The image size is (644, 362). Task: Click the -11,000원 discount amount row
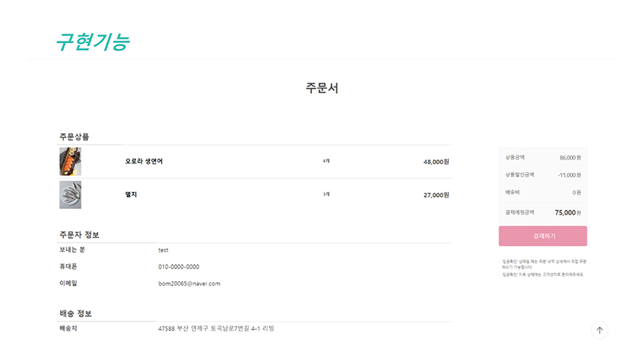tap(542, 175)
